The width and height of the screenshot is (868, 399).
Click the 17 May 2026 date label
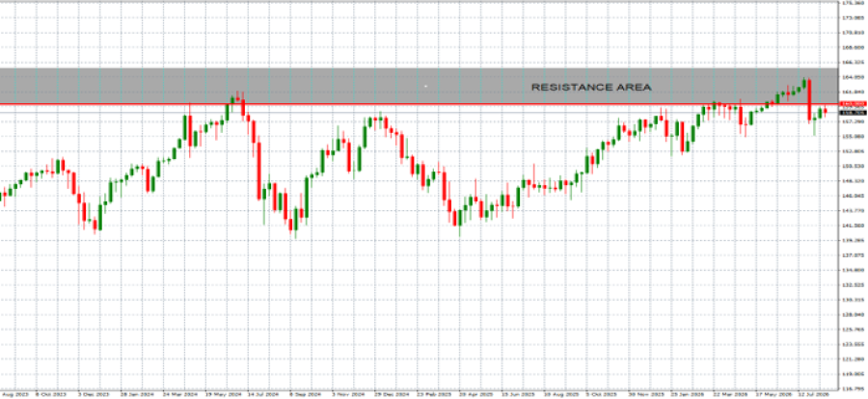[773, 395]
